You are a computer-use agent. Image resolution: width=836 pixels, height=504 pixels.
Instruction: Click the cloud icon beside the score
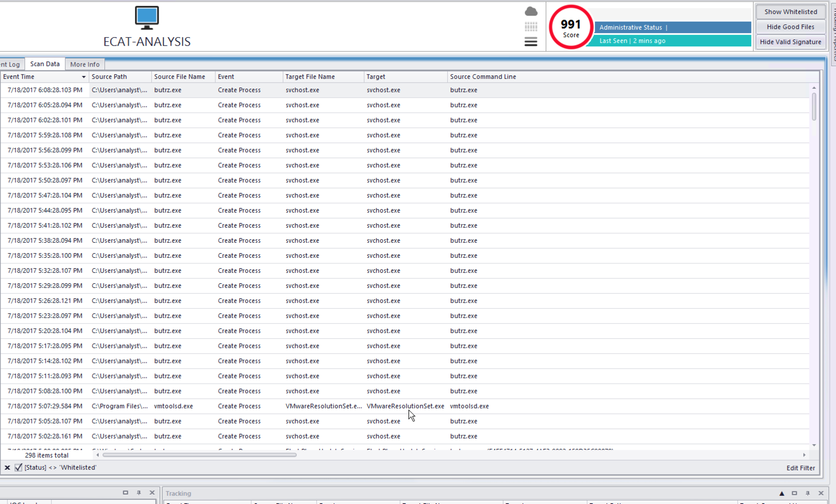[531, 12]
